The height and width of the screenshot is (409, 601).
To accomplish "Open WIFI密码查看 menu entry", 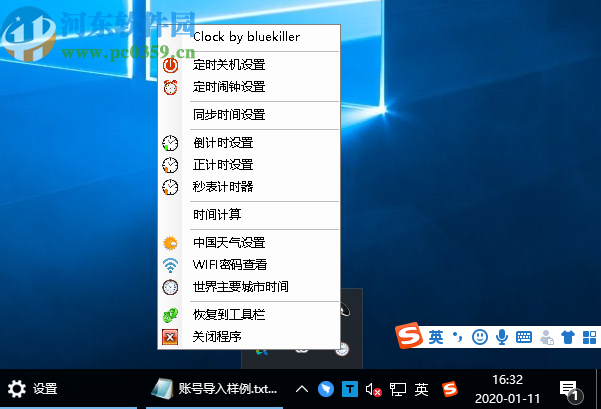I will click(249, 265).
